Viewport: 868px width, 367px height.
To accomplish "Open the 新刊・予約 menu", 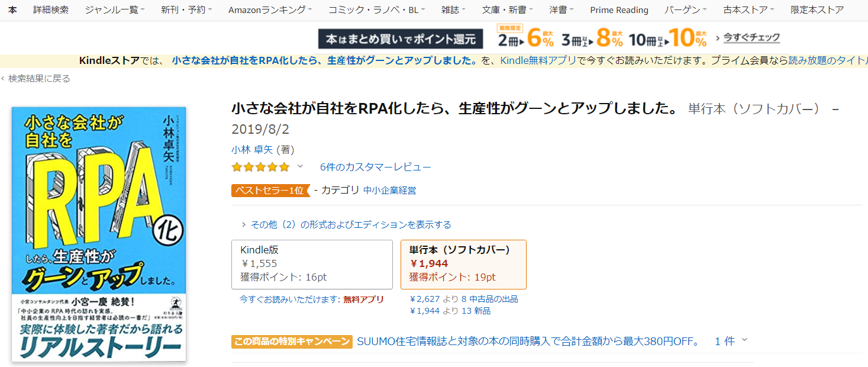I will tap(186, 10).
